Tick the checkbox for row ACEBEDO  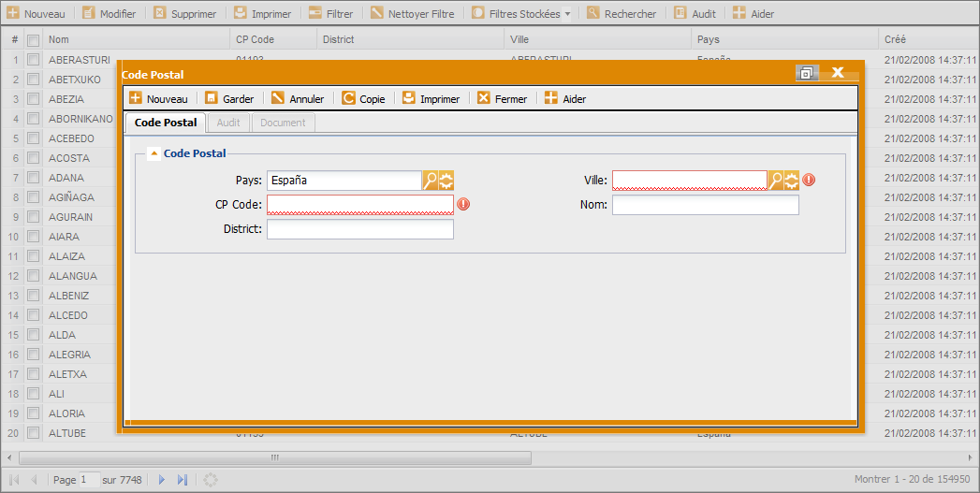pos(34,138)
